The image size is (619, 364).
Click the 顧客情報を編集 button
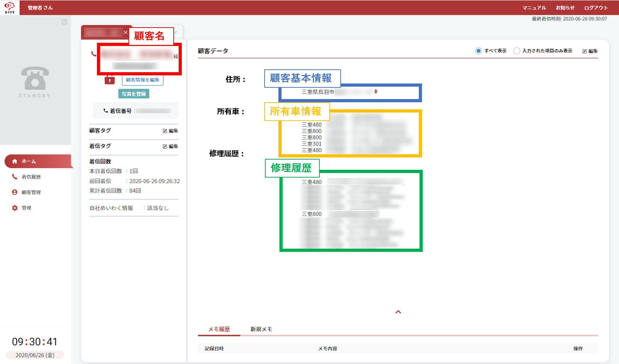click(143, 80)
